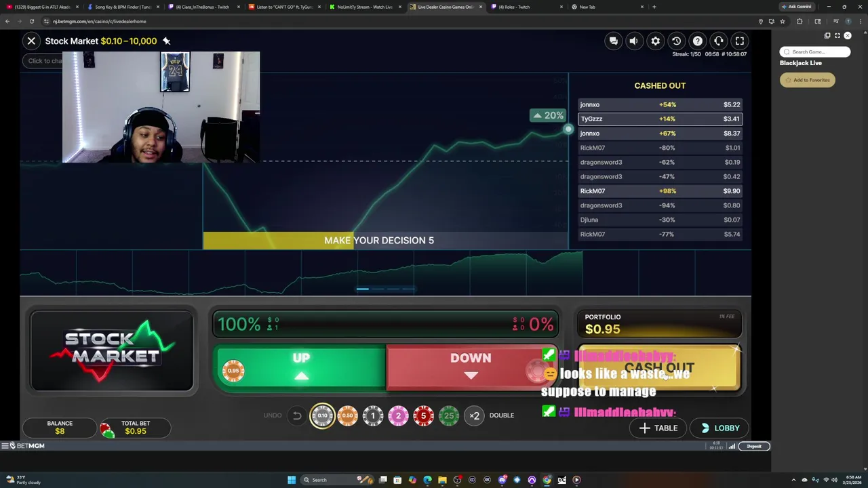Viewport: 868px width, 488px height.
Task: Click the weather widget showing Partly cloudy
Action: [x=24, y=480]
